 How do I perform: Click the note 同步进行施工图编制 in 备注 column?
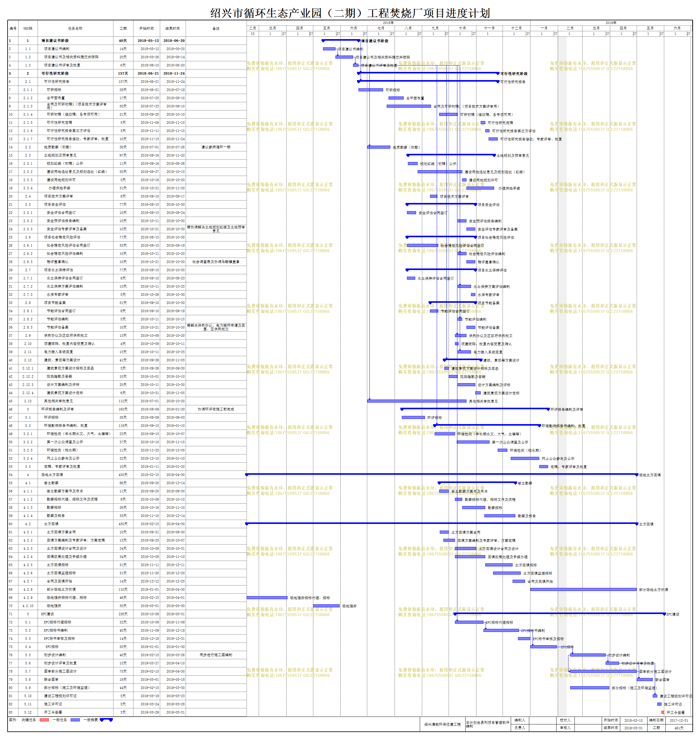click(x=216, y=655)
